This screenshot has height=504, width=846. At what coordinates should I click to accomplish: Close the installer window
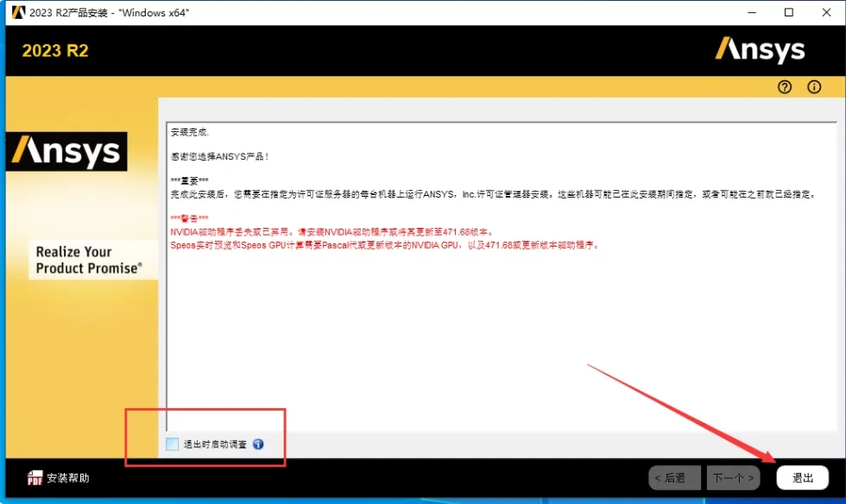coord(826,12)
